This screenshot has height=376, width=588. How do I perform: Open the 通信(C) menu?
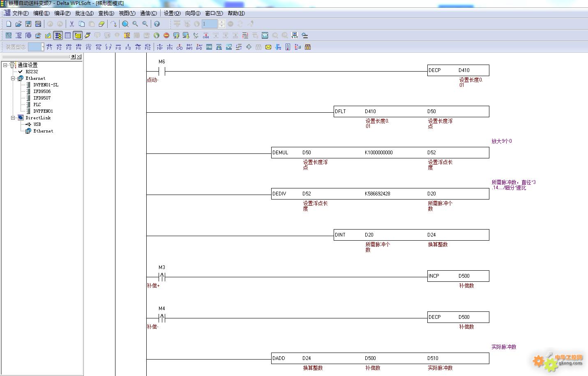148,13
